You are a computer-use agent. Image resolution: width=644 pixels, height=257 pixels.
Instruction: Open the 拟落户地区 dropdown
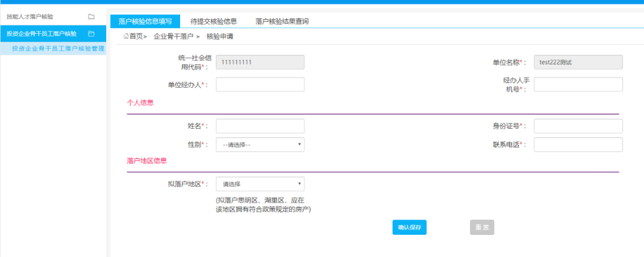coord(260,184)
